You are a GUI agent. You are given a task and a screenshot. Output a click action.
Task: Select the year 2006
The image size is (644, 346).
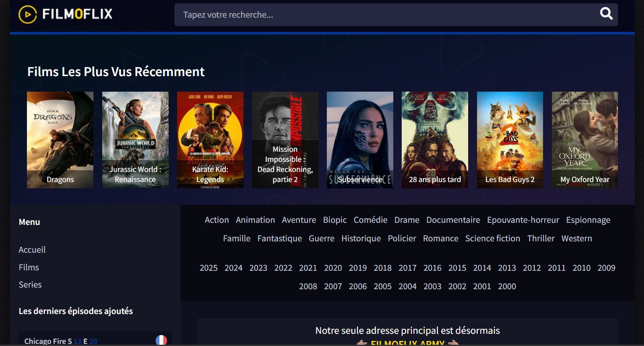[358, 286]
